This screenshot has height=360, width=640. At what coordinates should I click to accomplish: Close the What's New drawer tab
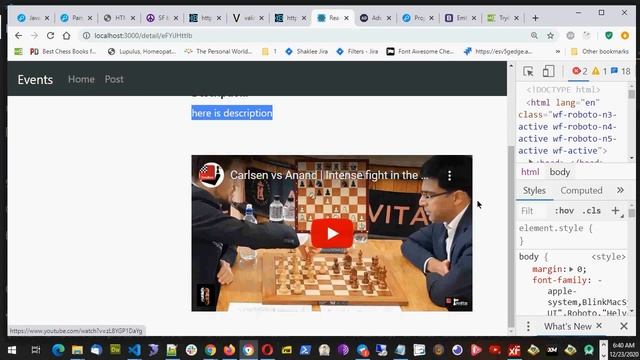click(x=599, y=325)
